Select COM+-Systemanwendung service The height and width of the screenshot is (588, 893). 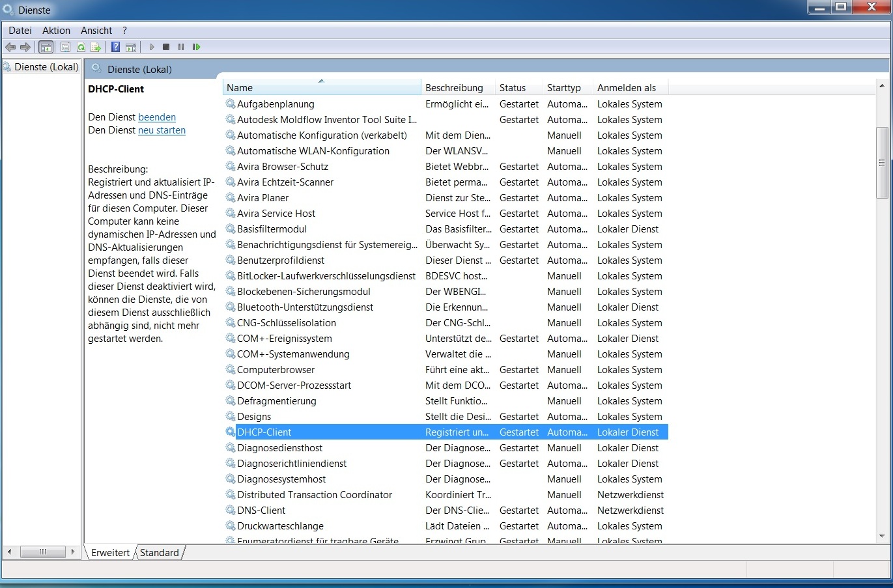pos(446,354)
